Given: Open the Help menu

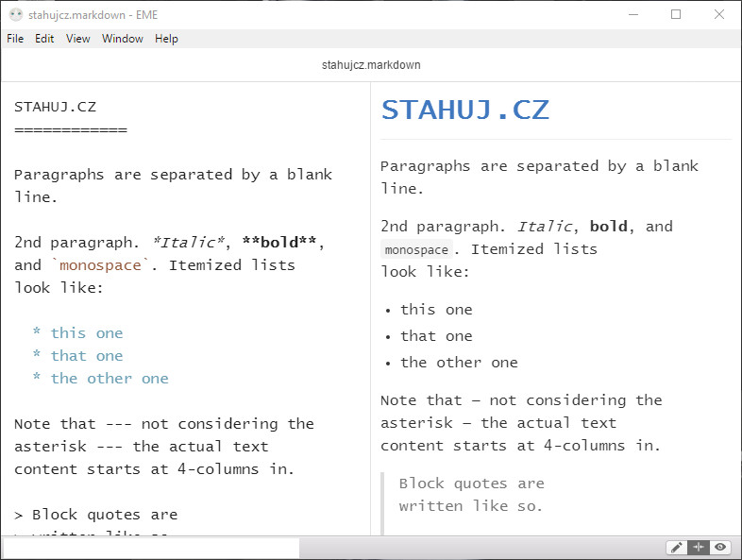Looking at the screenshot, I should 166,39.
